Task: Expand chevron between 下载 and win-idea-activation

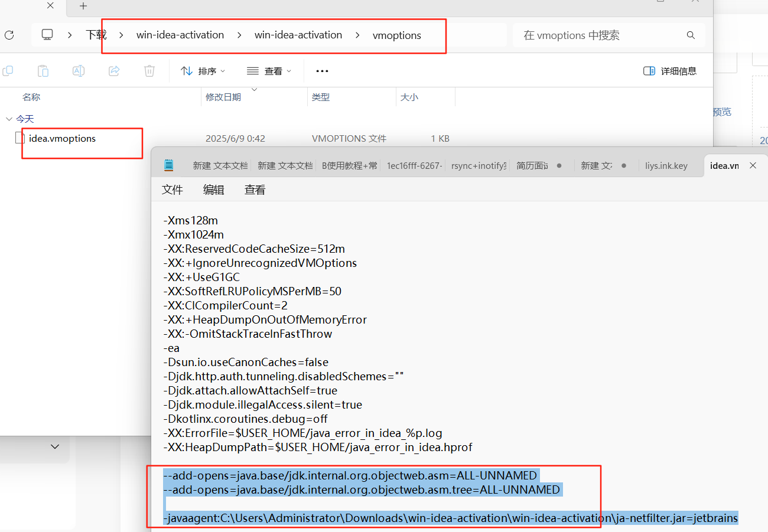Action: [x=121, y=35]
